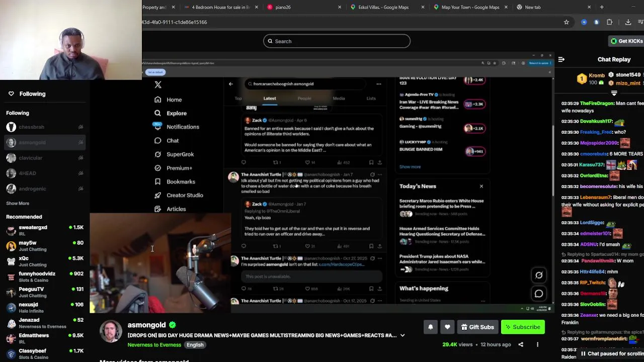Open Jenazad recommended channel

[x=45, y=323]
